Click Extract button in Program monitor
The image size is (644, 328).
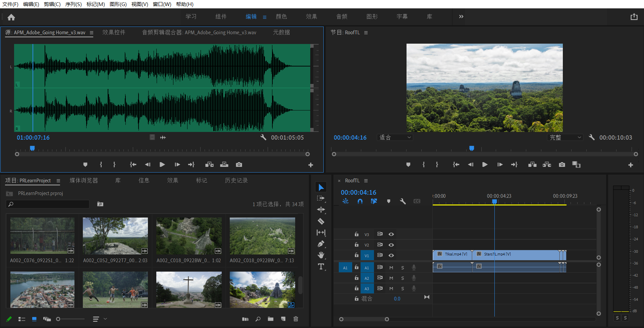(547, 165)
